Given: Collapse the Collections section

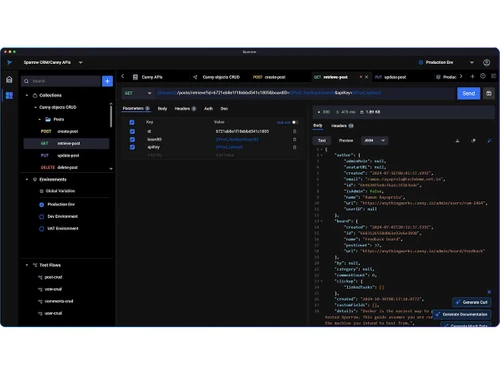Looking at the screenshot, I should pyautogui.click(x=27, y=95).
